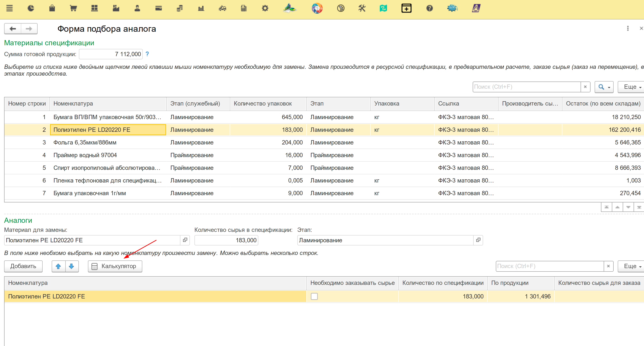This screenshot has width=644, height=346.
Task: Open the crossed tools service icon
Action: pos(362,9)
